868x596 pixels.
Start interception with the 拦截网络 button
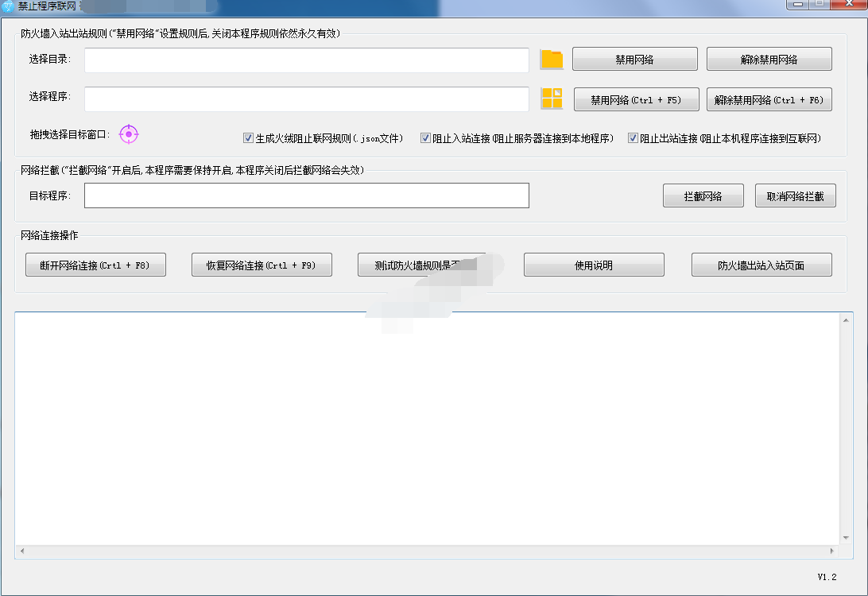point(703,195)
